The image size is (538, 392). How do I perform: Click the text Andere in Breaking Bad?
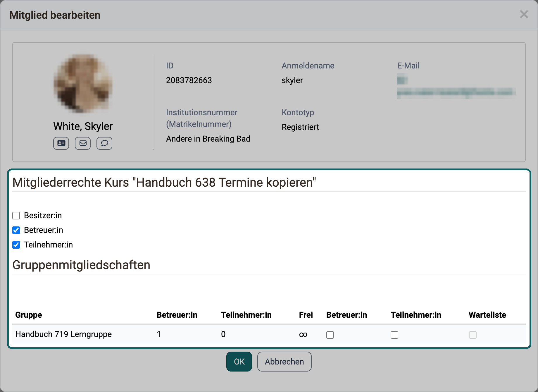208,139
